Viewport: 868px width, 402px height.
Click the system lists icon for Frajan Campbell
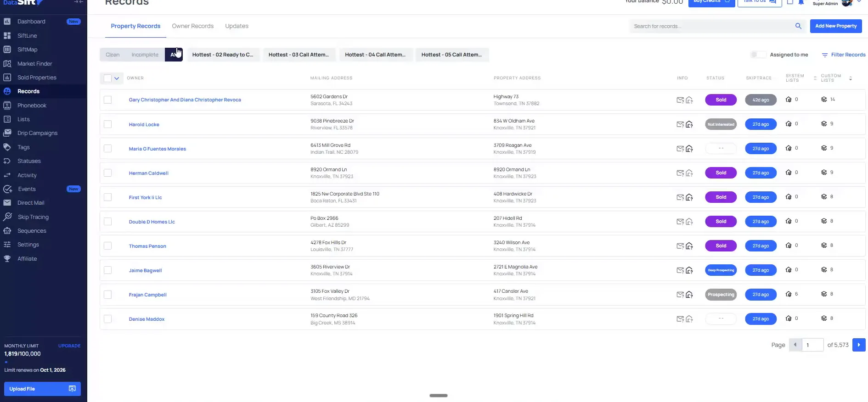click(x=789, y=294)
